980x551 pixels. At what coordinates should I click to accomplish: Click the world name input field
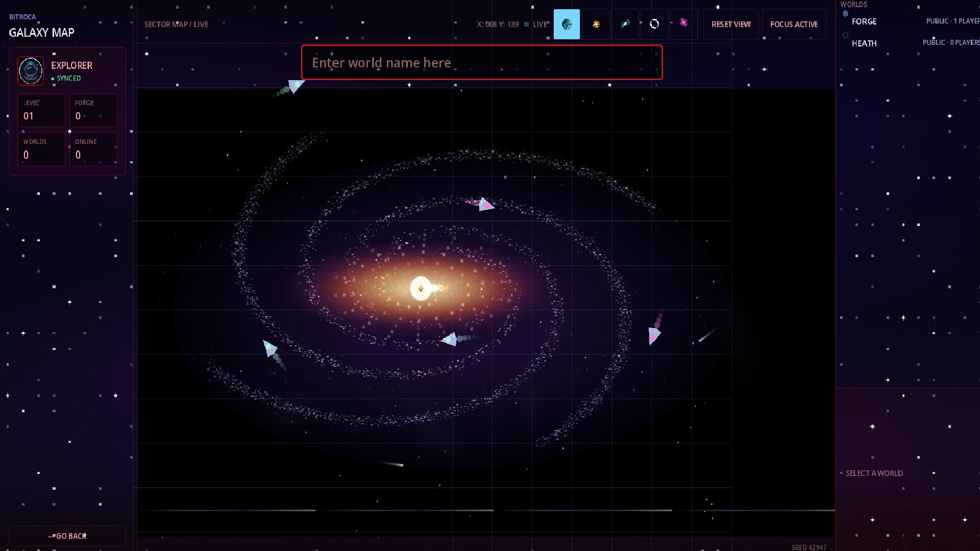pos(482,62)
